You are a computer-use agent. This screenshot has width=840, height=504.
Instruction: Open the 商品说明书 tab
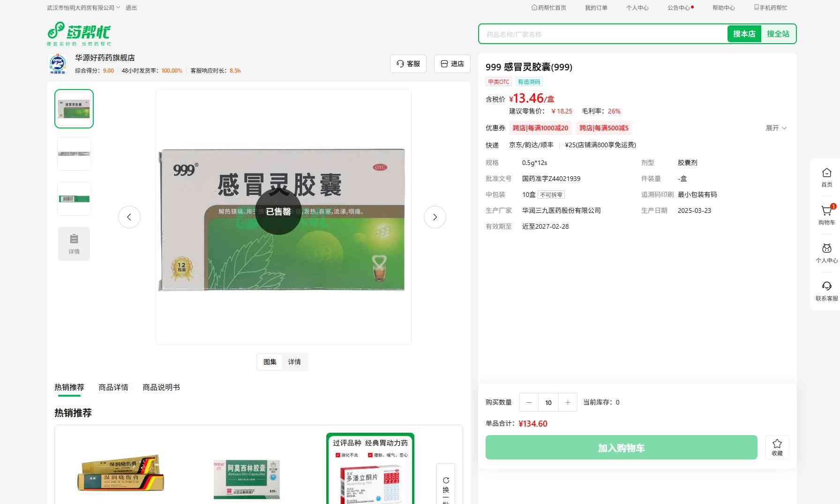pyautogui.click(x=161, y=387)
